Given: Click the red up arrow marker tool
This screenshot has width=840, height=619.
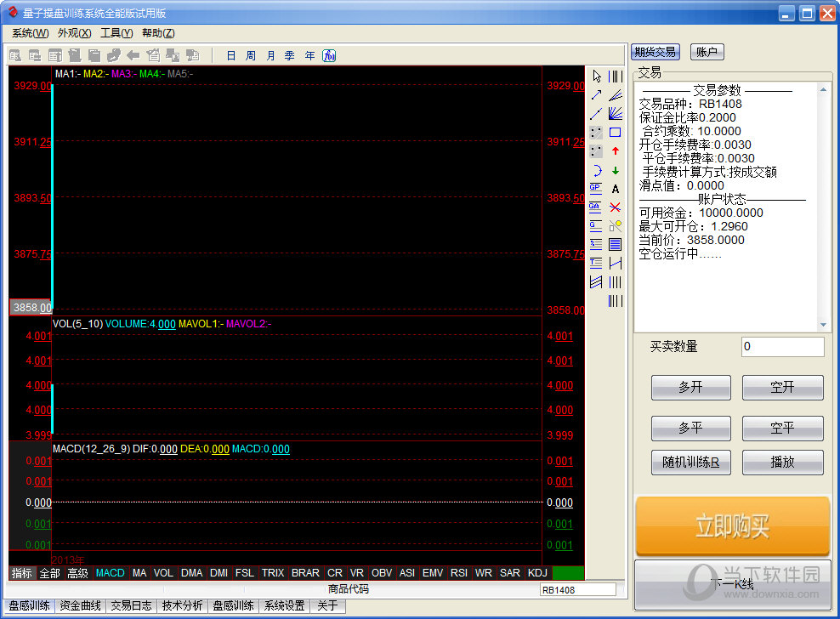Looking at the screenshot, I should tap(616, 151).
